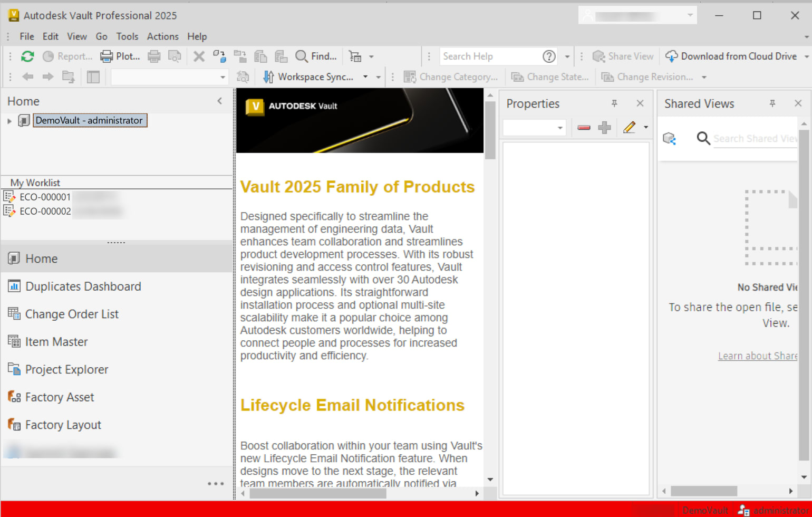Close the Properties panel
812x517 pixels.
[x=640, y=103]
